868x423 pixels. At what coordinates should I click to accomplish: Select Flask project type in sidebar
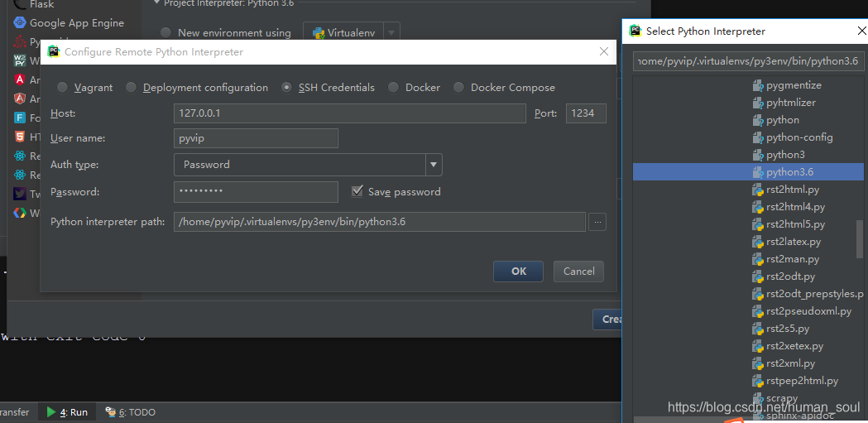coord(42,4)
